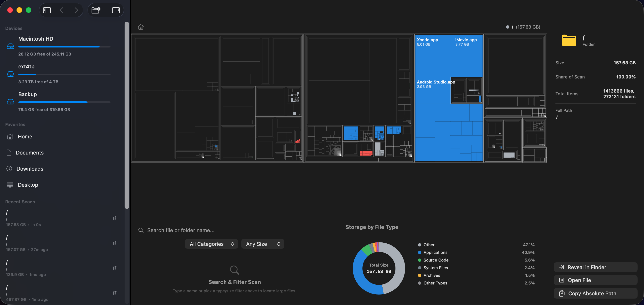Click the Downloads favorites arrow icon
Image resolution: width=644 pixels, height=305 pixels.
9,169
